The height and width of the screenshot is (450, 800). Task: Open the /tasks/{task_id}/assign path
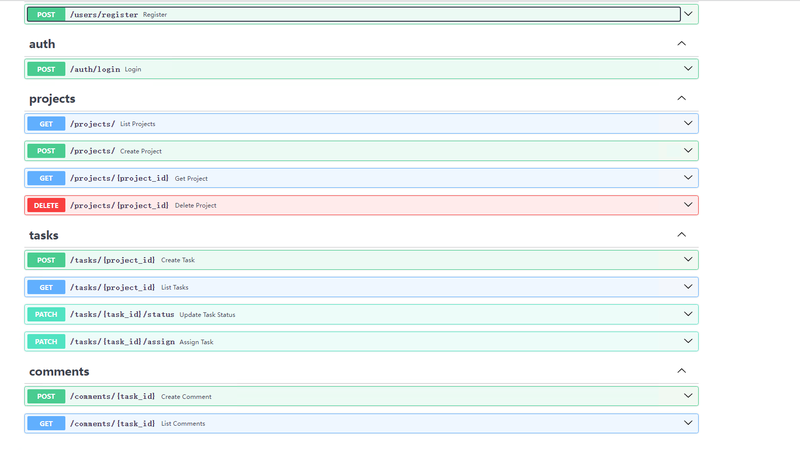122,341
